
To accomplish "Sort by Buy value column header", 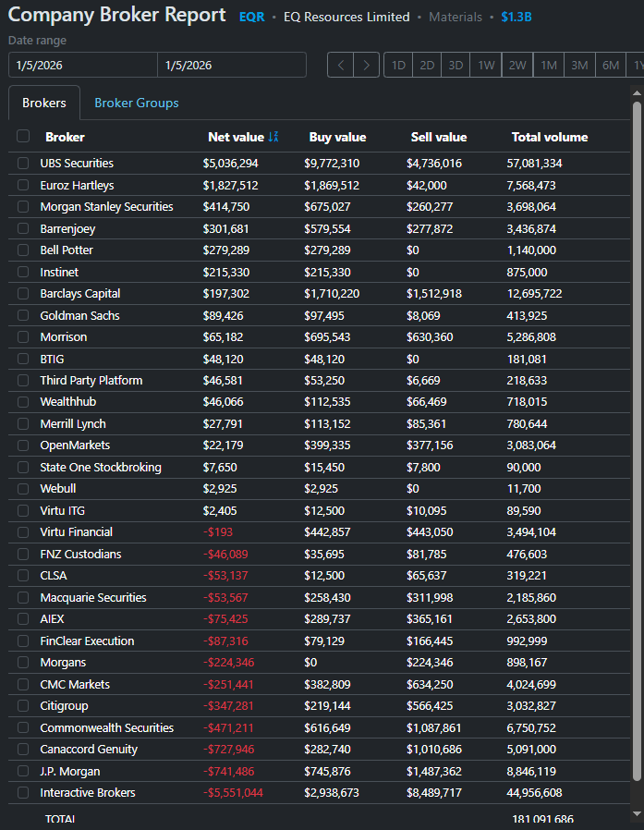I will pos(337,137).
